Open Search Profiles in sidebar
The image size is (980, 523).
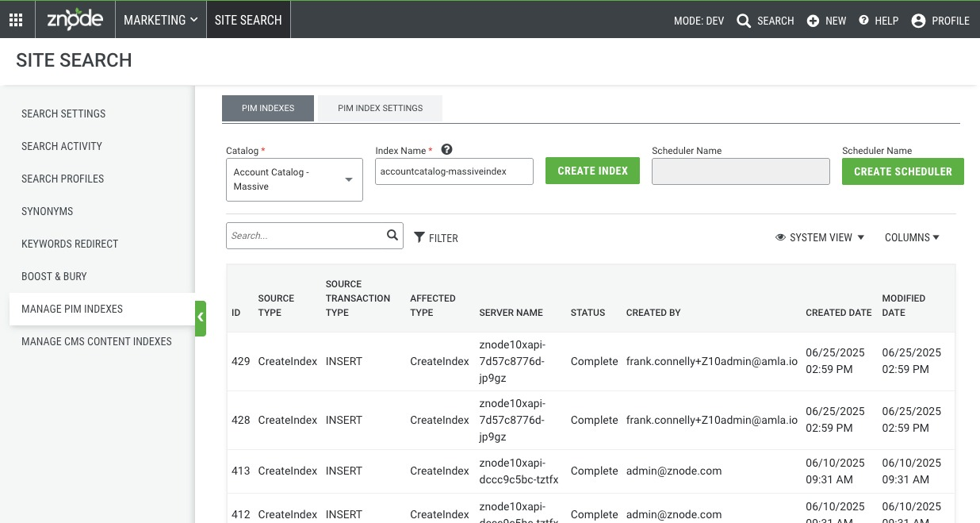pos(63,179)
